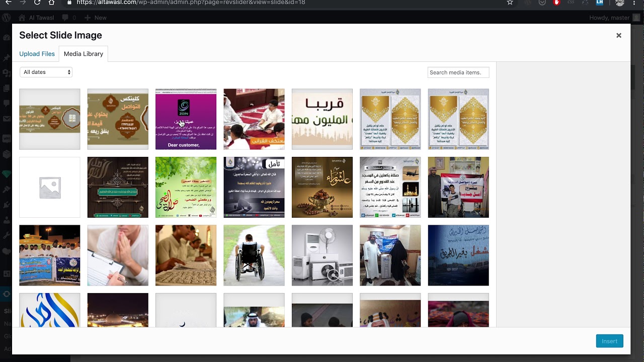Select the boy reading Quran photo

pos(186,255)
